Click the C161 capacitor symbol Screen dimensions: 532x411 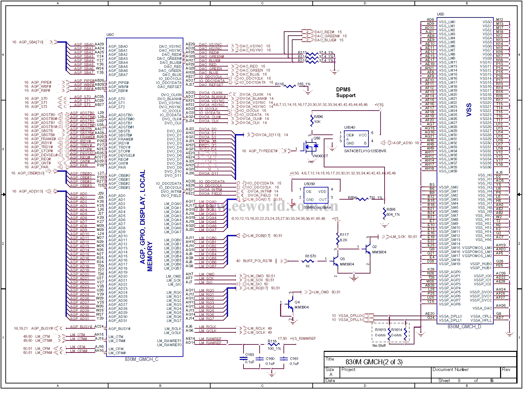coord(284,358)
